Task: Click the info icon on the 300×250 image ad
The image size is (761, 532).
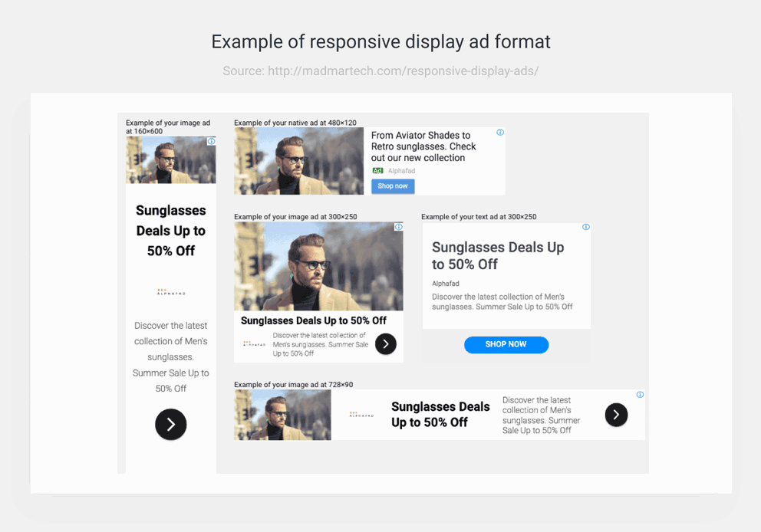Action: [x=398, y=227]
